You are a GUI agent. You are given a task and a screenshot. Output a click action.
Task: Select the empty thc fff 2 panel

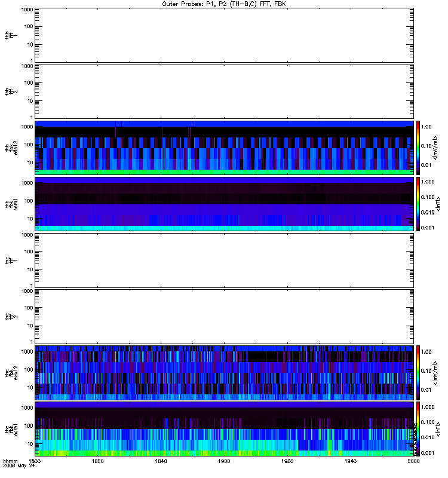(224, 317)
